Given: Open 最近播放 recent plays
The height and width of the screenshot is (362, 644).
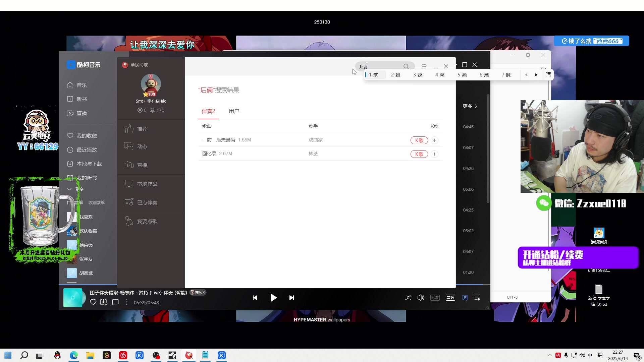Looking at the screenshot, I should click(x=82, y=150).
